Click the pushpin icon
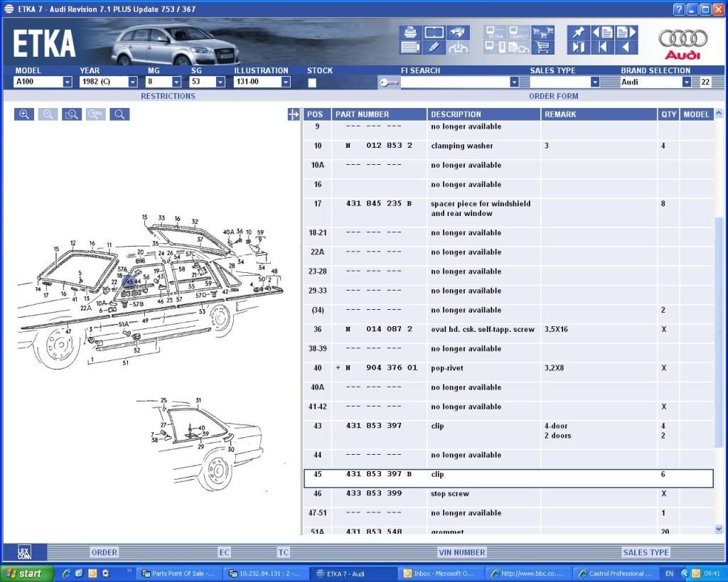 point(578,33)
